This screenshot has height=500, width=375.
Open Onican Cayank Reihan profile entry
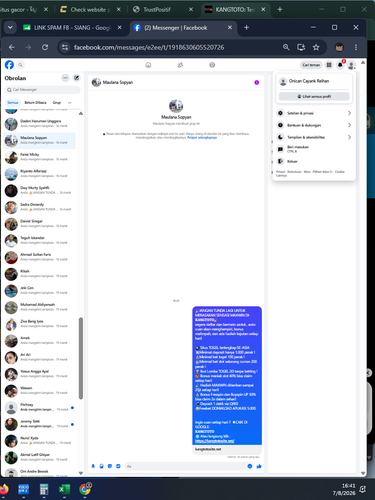tap(314, 81)
